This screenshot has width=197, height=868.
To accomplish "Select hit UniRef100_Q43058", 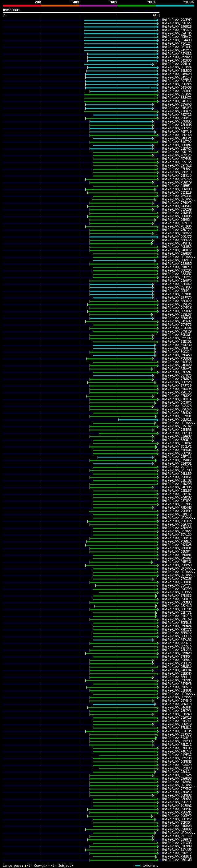I will (x=176, y=88).
